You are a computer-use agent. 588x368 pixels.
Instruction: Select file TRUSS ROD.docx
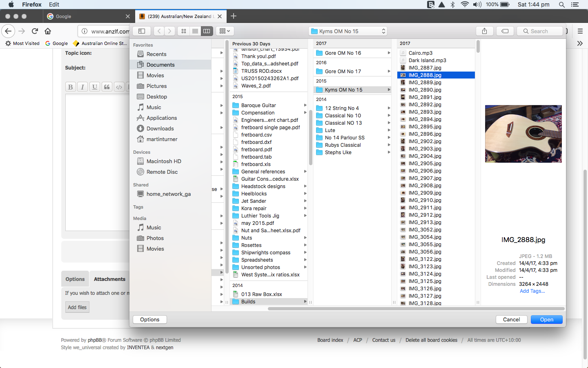coord(269,71)
